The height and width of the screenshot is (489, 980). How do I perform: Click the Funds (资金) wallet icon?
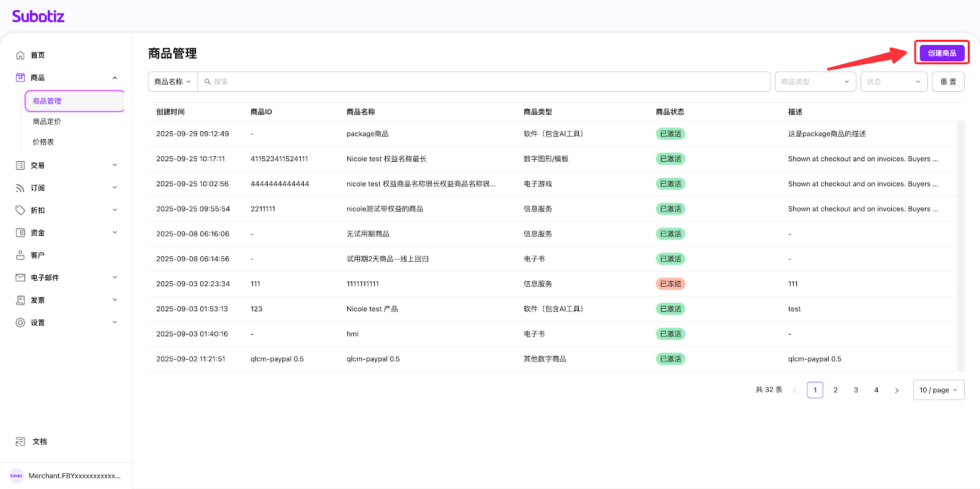[20, 233]
